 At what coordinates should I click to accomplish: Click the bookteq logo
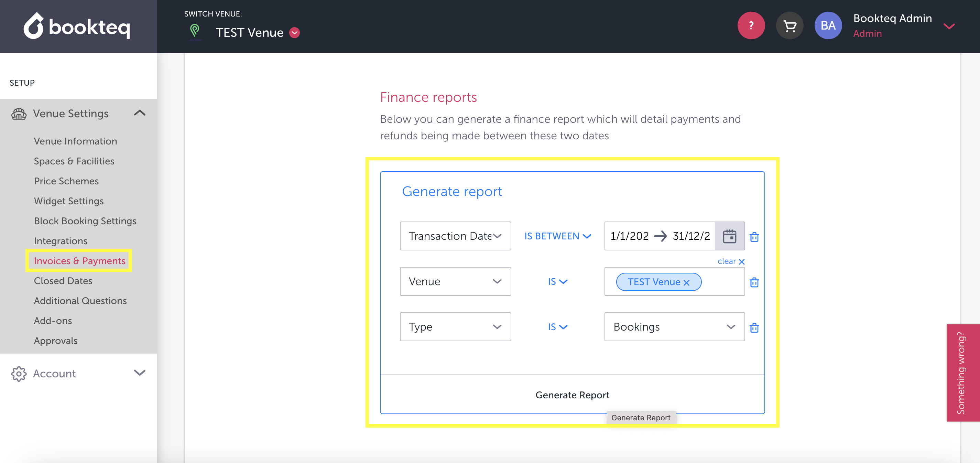pyautogui.click(x=77, y=26)
